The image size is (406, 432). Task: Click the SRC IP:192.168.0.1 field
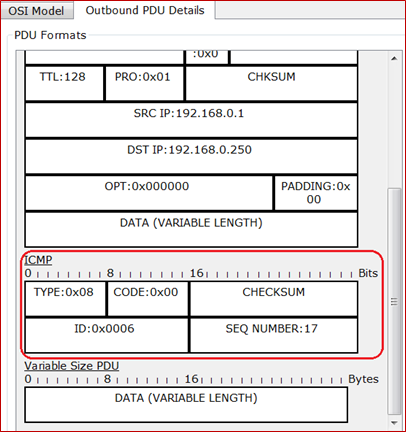[x=191, y=120]
